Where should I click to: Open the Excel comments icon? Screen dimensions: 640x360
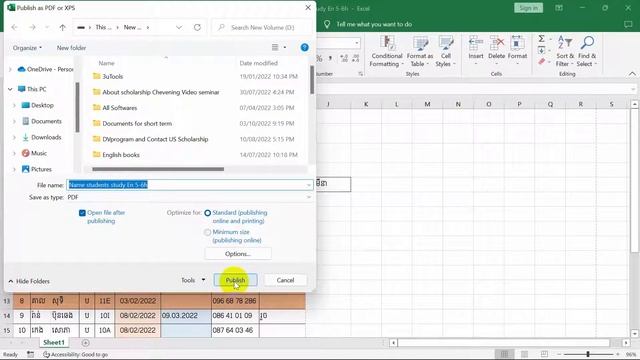click(628, 24)
